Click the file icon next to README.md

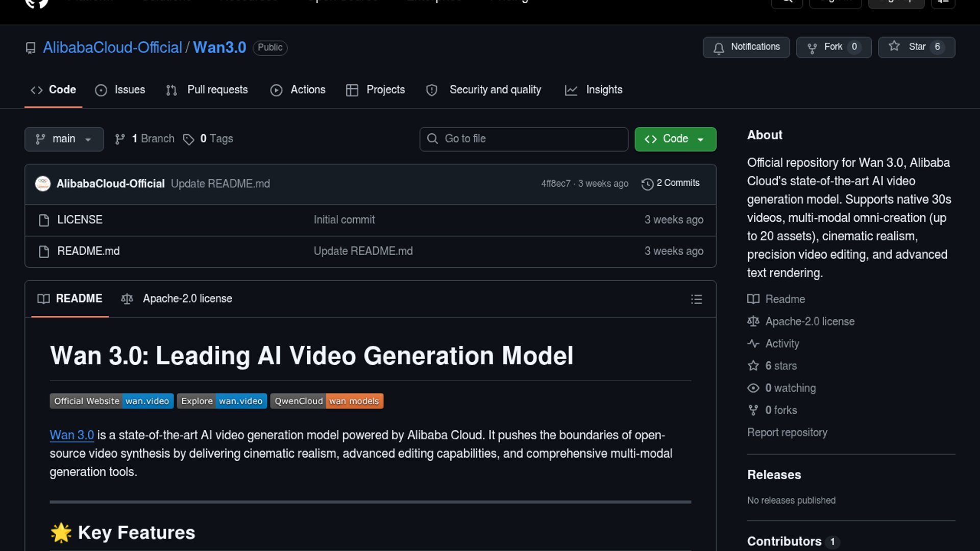click(x=44, y=252)
